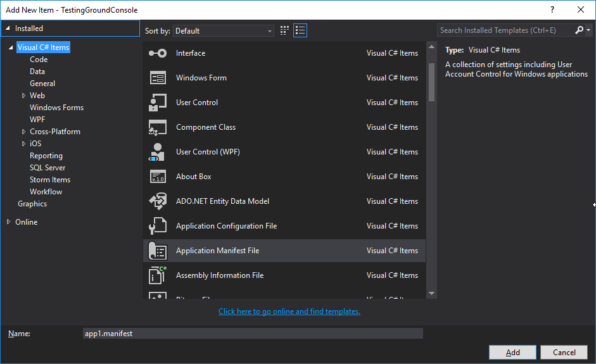Click the Add button
Screen dimensions: 596x364
click(512, 353)
